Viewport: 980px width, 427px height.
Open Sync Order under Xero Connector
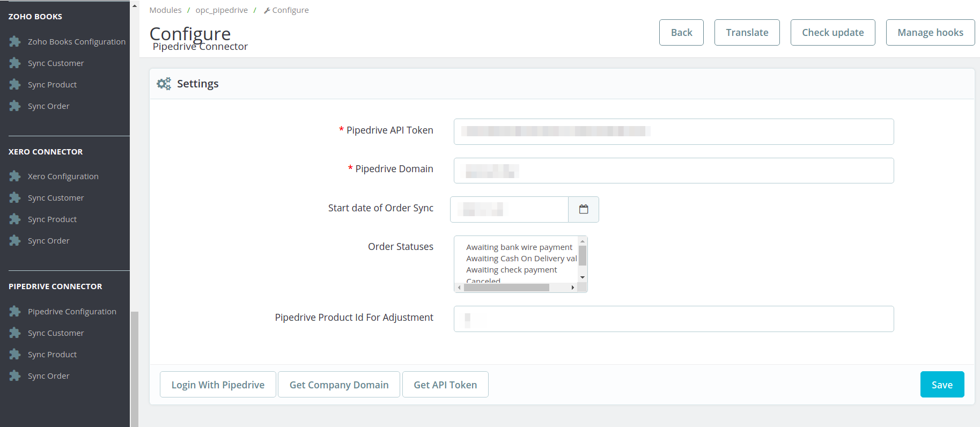point(48,240)
